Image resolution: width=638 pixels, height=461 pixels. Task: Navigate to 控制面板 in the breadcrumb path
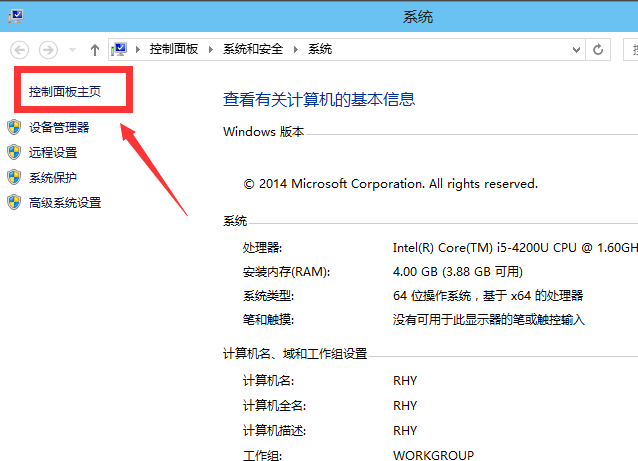pyautogui.click(x=176, y=49)
